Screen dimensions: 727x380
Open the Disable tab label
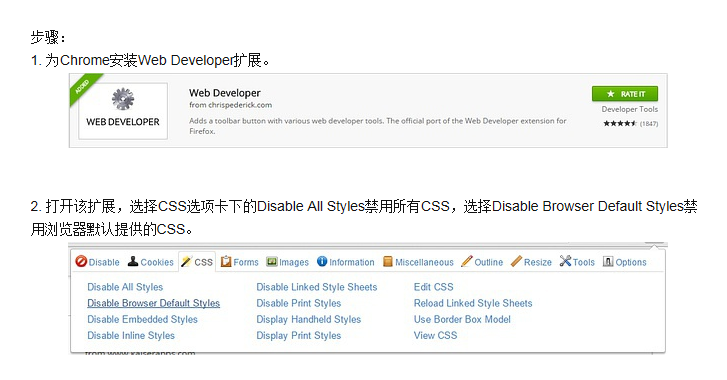(x=104, y=262)
